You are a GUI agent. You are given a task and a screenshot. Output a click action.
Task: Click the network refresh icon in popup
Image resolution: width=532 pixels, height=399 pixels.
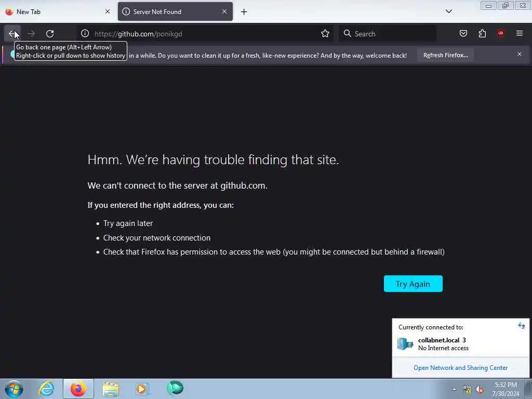coord(522,326)
